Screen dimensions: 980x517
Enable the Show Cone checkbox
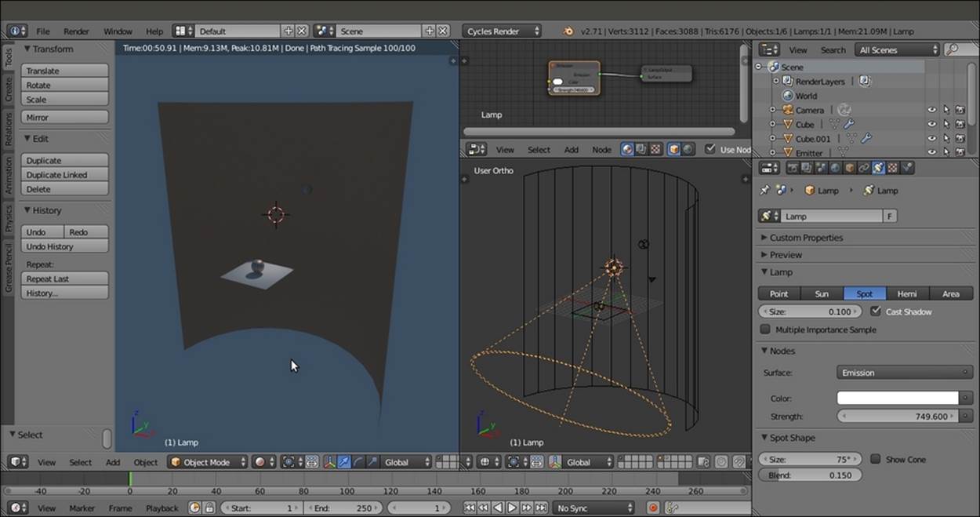[x=876, y=459]
